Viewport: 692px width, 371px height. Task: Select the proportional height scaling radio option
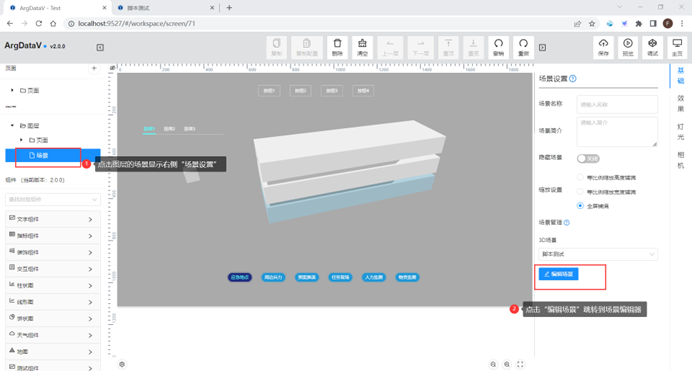click(x=580, y=177)
